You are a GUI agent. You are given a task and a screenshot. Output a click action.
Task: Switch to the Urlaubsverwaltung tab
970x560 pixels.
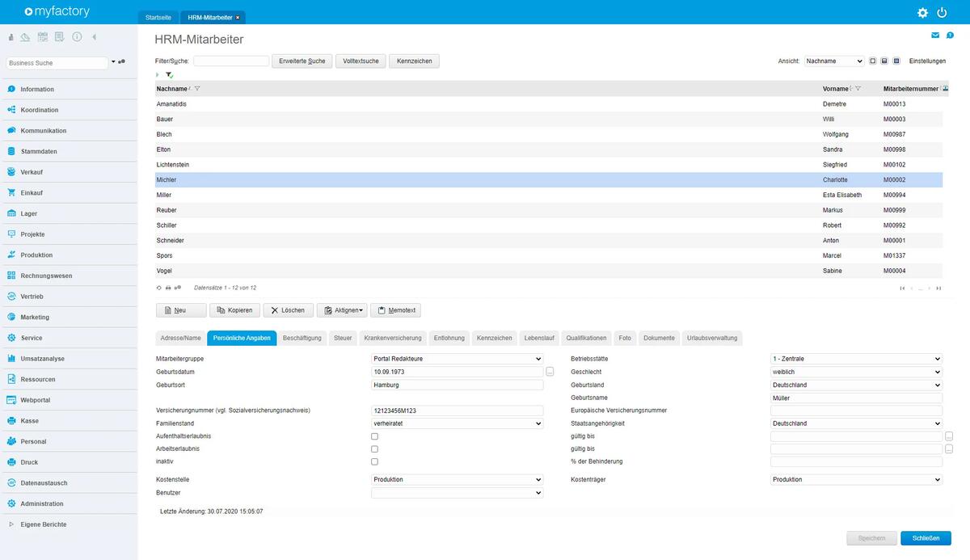711,338
